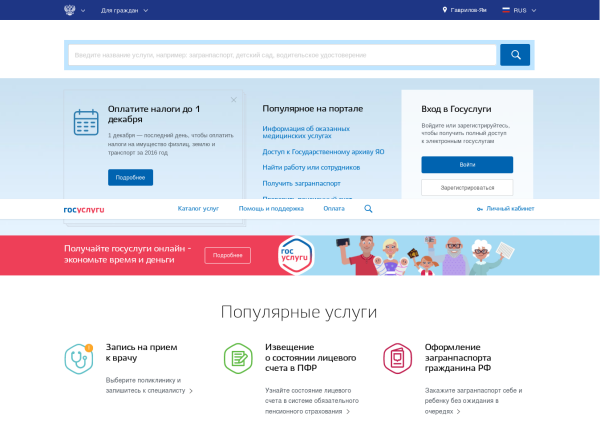The height and width of the screenshot is (434, 600).
Task: Click Подробнее in the red banner
Action: 228,255
